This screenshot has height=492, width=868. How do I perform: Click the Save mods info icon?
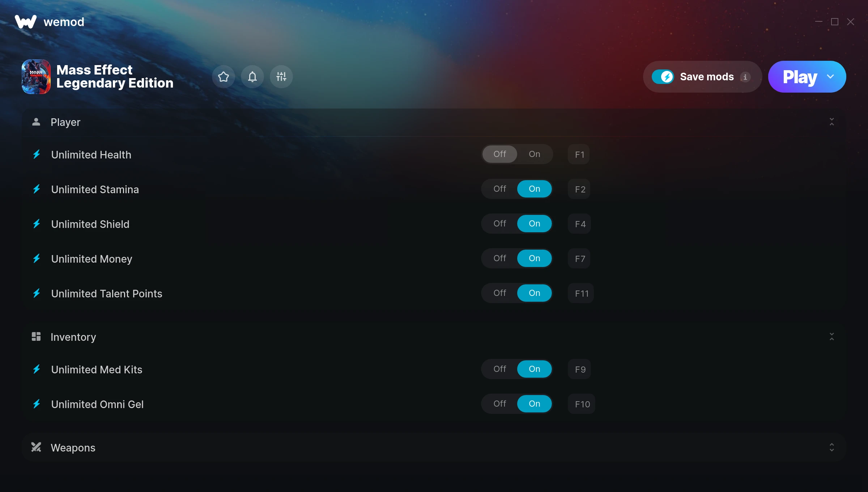click(x=745, y=77)
